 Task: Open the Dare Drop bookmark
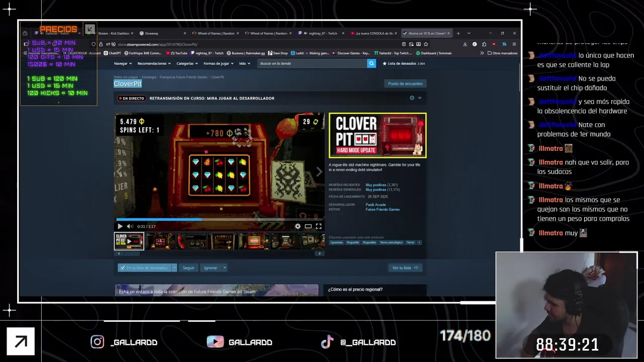tap(278, 53)
